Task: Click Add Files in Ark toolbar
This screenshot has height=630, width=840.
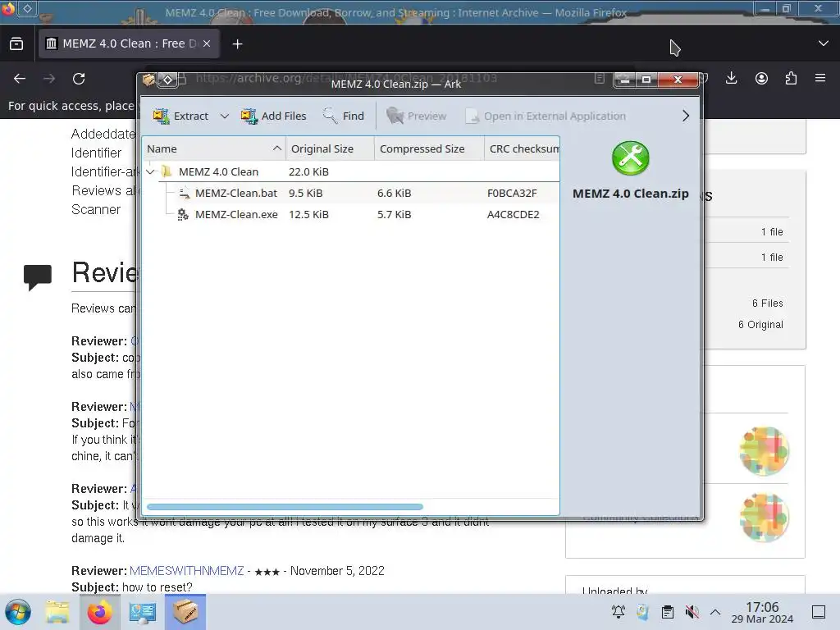Action: coord(274,116)
